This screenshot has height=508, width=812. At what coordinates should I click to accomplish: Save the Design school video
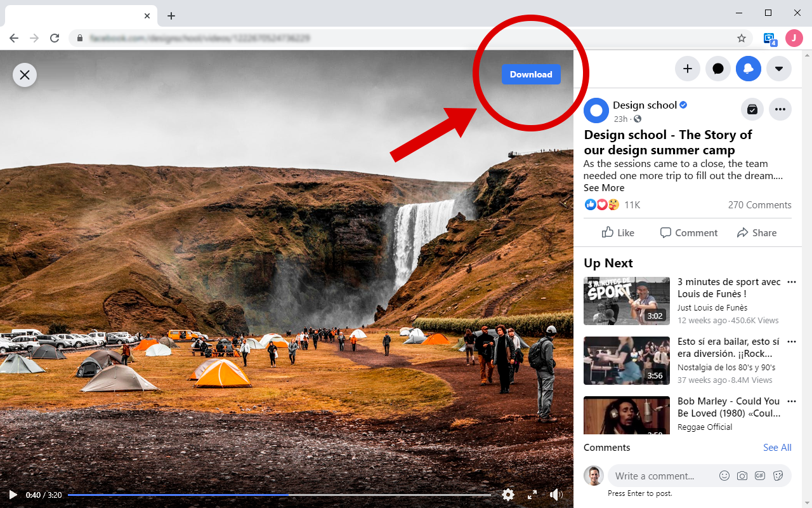tap(752, 109)
